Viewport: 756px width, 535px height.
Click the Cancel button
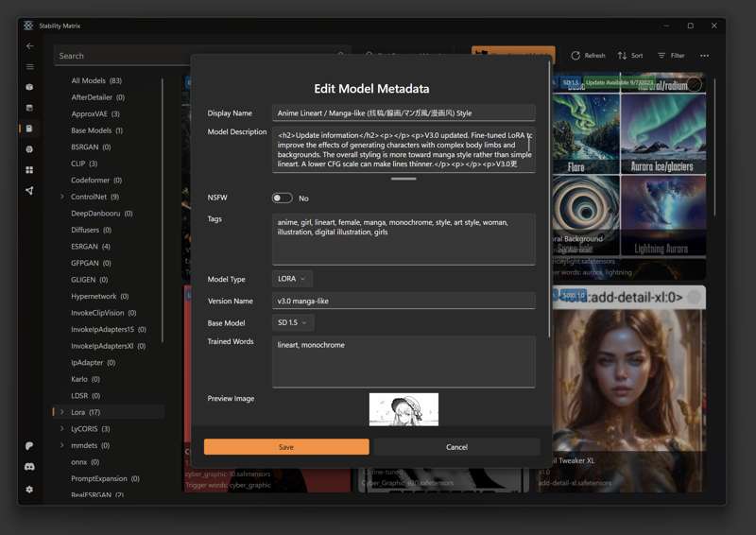click(456, 447)
